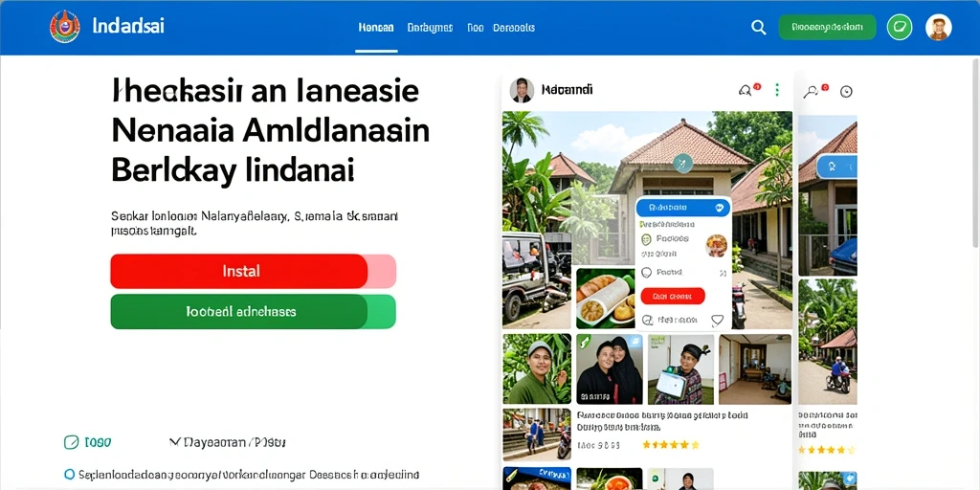The image size is (980, 490).
Task: Open the short Iloo nav tab
Action: tap(475, 28)
